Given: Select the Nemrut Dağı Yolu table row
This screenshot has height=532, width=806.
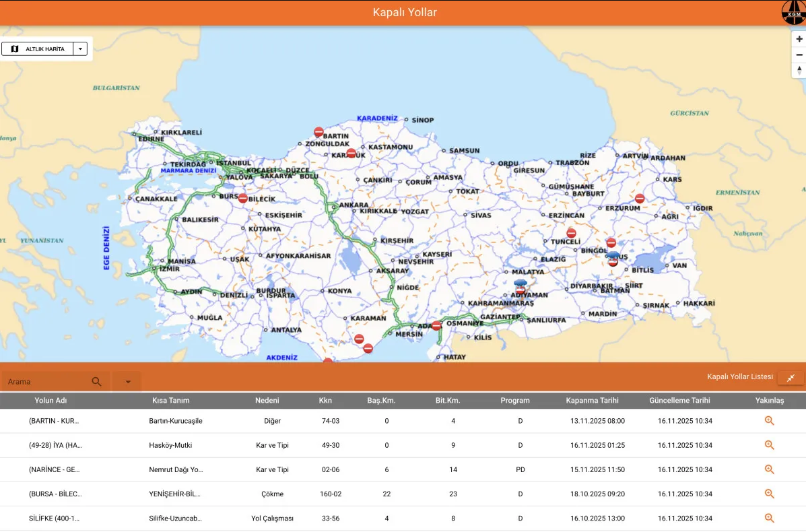Looking at the screenshot, I should 176,469.
